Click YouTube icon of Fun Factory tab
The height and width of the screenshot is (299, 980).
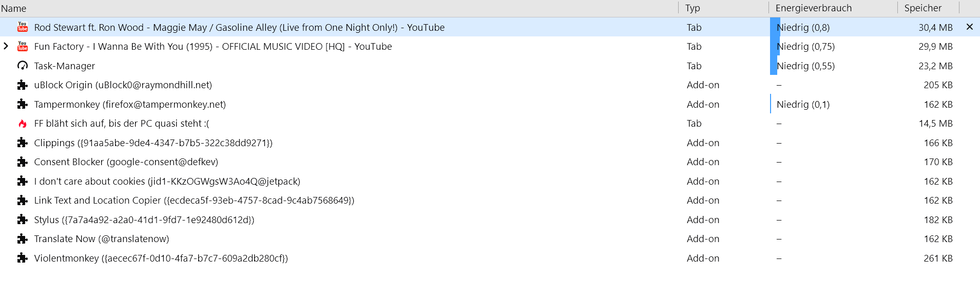(23, 47)
